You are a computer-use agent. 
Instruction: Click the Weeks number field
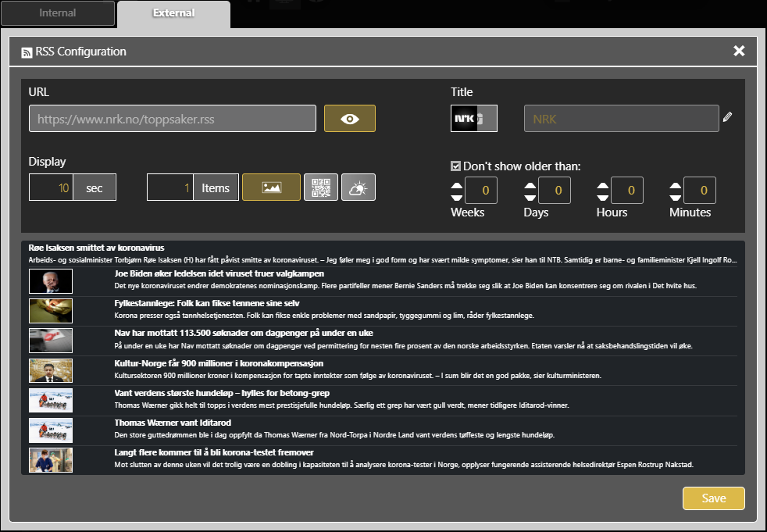[x=481, y=191]
